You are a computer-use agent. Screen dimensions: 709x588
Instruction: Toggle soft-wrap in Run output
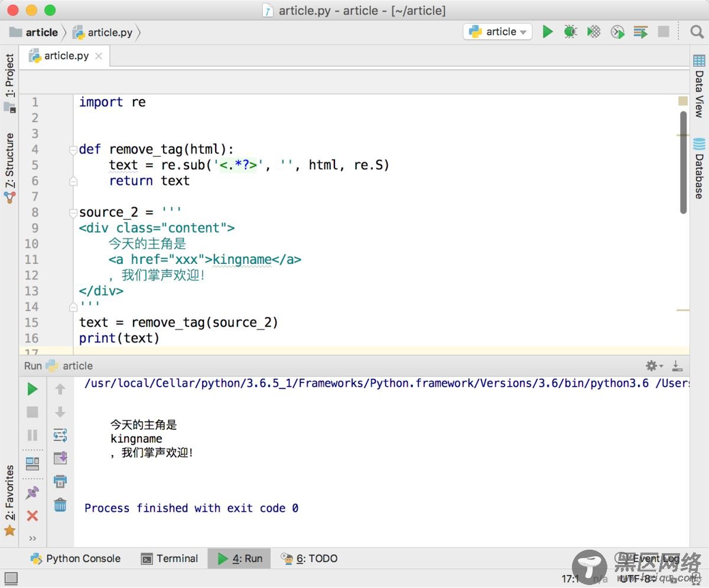60,435
